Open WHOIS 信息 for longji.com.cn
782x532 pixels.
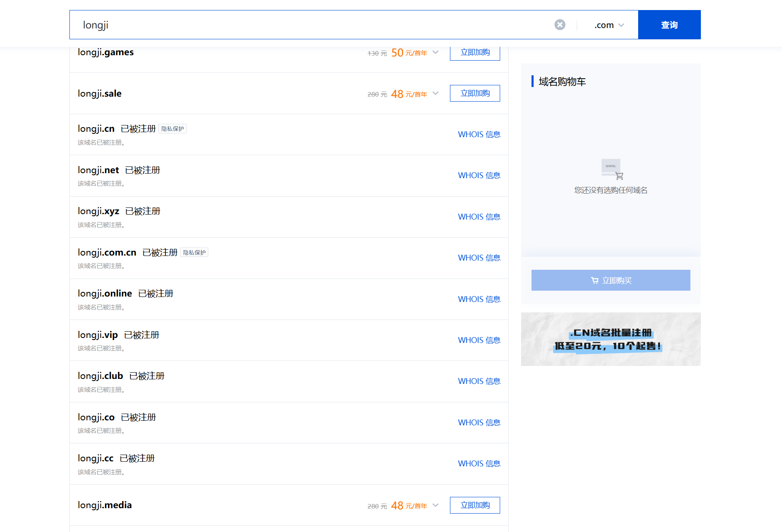[479, 258]
